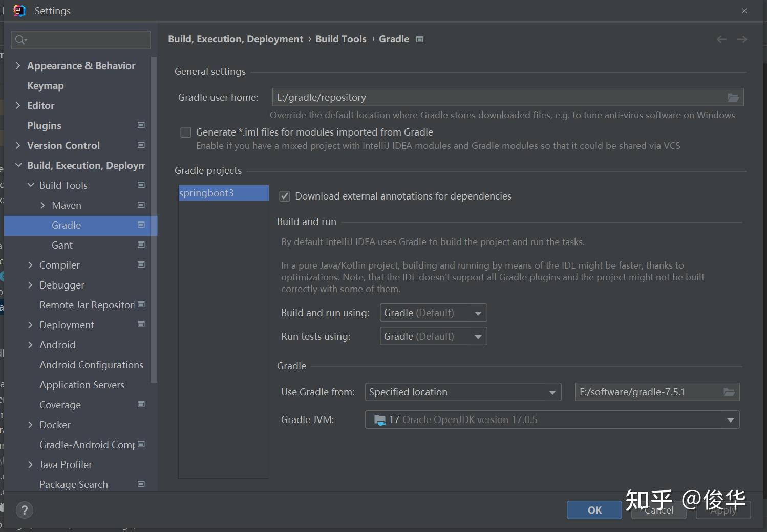Expand the Version Control chevron
This screenshot has height=532, width=767.
click(18, 145)
